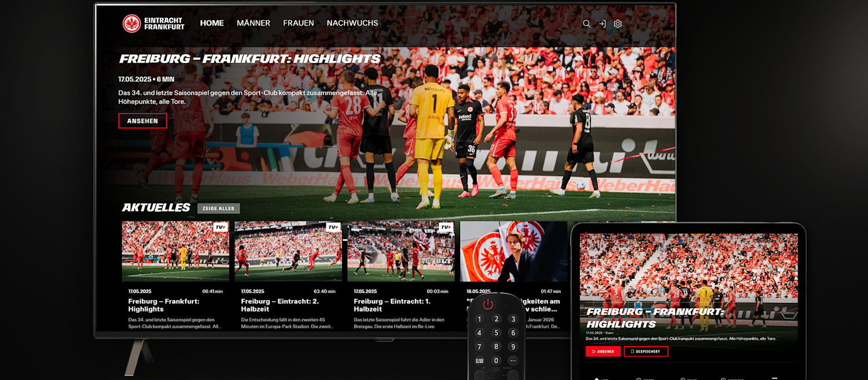Screen dimensions: 868x380
Task: Tap number 7 on the remote
Action: point(479,347)
